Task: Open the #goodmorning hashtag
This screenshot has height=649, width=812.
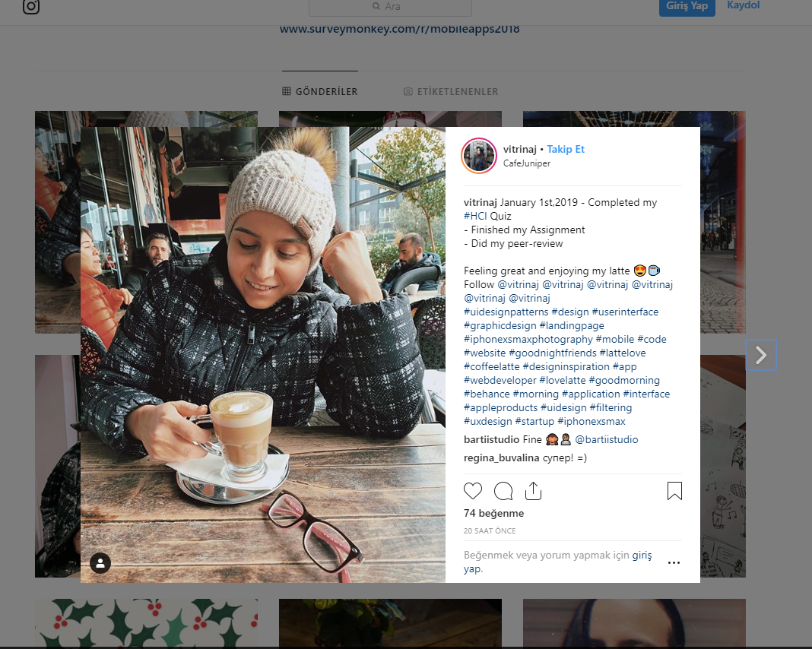Action: pyautogui.click(x=624, y=381)
